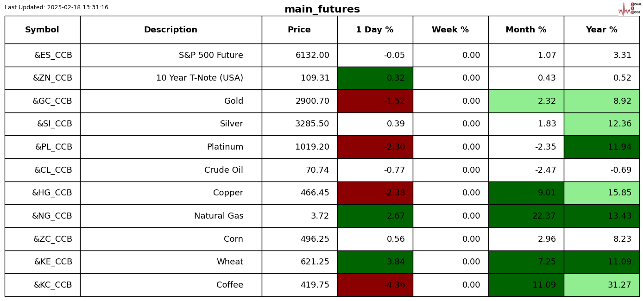Select the Crude Oil price 70.74

(x=317, y=170)
